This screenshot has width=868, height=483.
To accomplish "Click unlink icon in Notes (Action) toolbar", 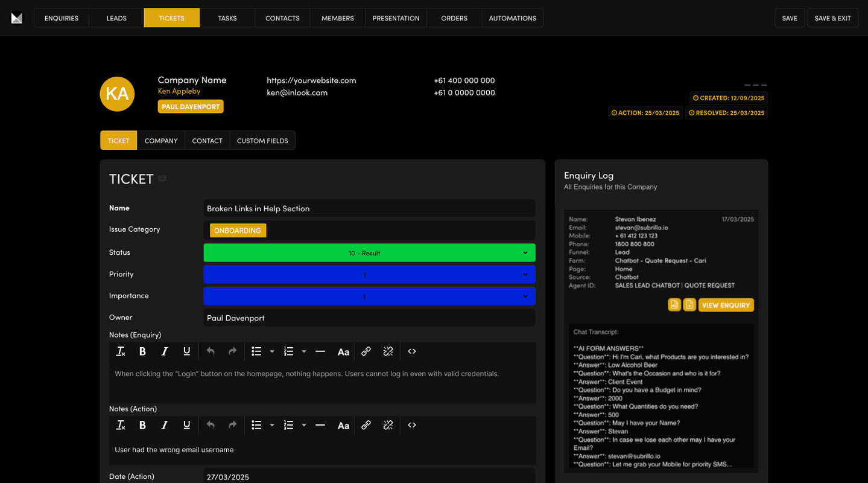I will [388, 425].
